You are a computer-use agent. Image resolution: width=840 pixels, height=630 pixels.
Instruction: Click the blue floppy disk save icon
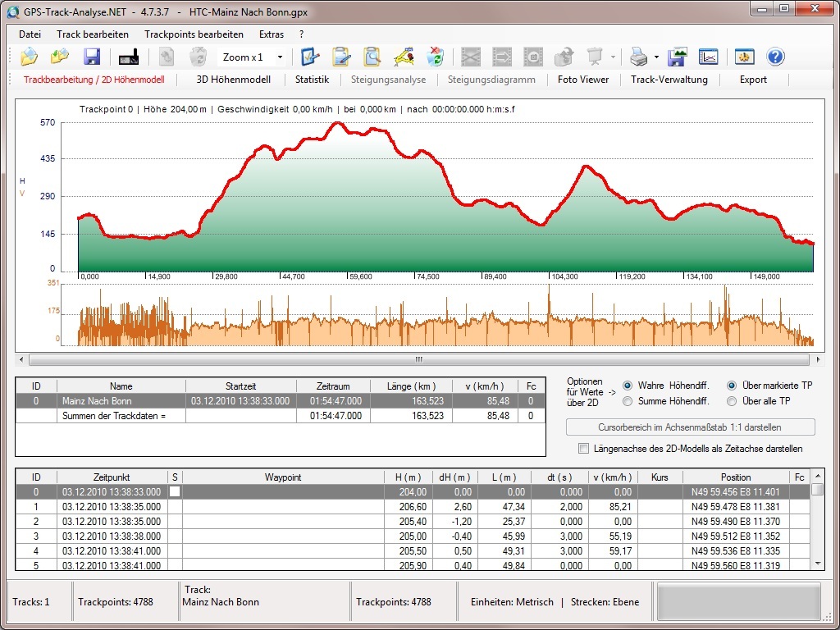pos(92,57)
